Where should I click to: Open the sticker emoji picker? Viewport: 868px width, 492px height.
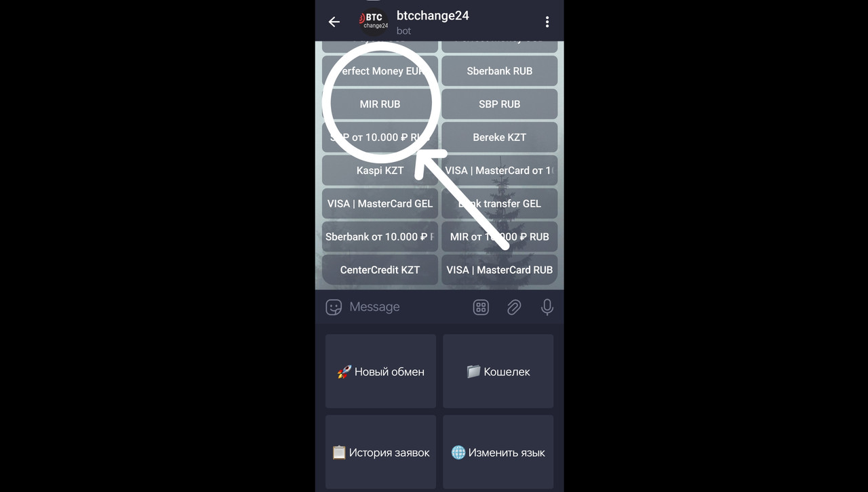[x=334, y=307]
